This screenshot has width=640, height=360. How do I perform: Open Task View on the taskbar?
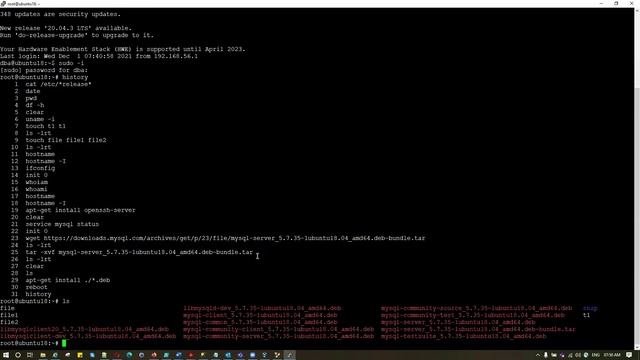30,355
